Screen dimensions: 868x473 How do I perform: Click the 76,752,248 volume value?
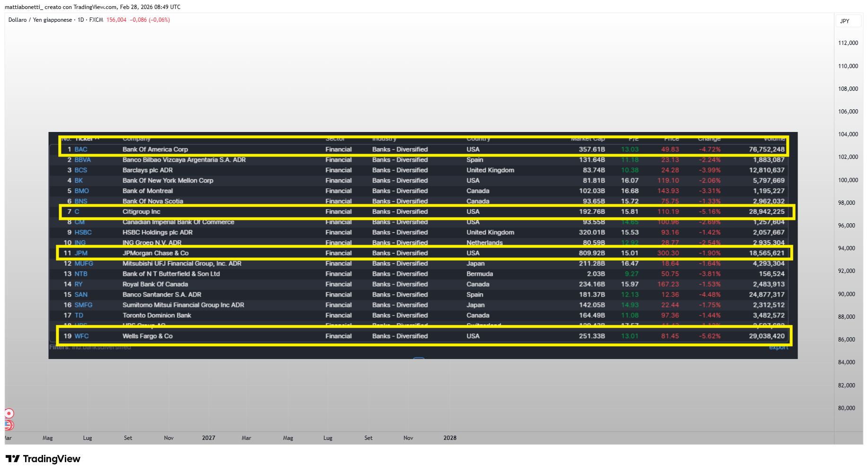767,149
